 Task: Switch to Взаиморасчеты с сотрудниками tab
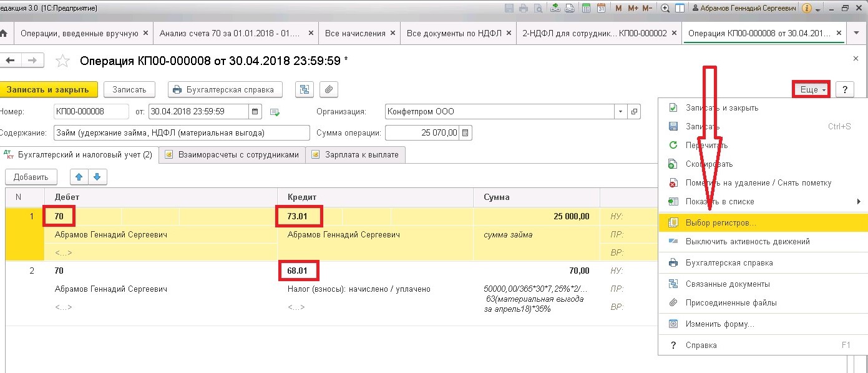click(x=232, y=154)
